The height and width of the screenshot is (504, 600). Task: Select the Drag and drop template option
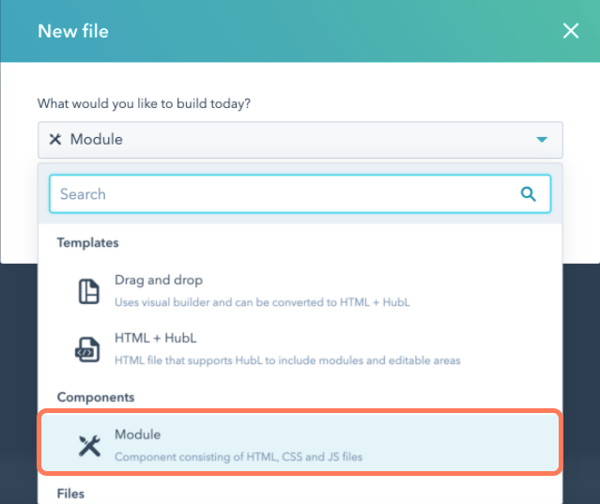[300, 291]
